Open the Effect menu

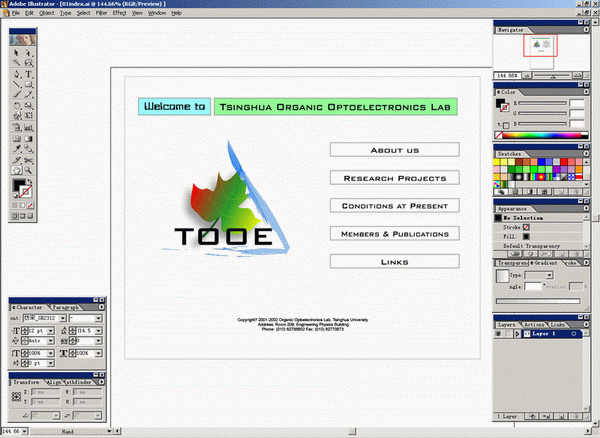(x=119, y=13)
